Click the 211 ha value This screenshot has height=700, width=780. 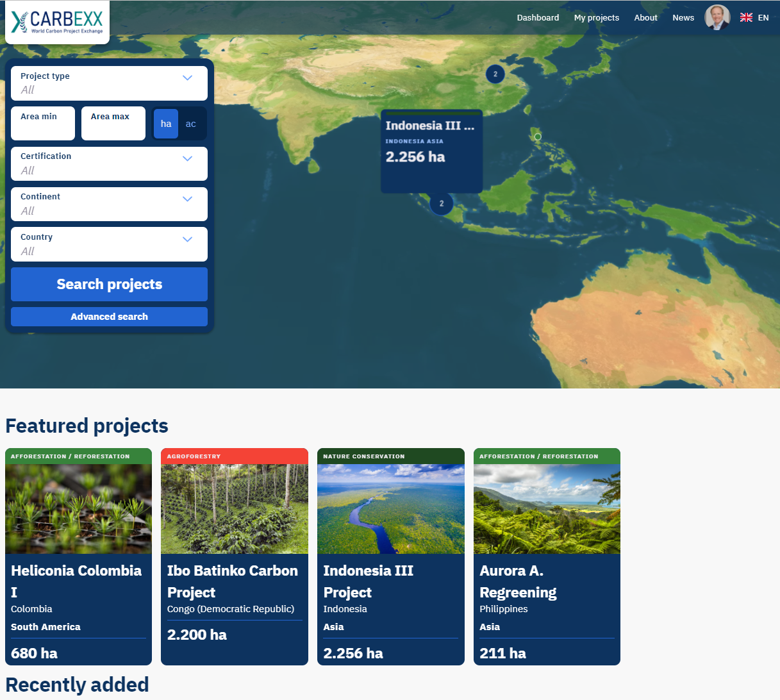tap(502, 653)
